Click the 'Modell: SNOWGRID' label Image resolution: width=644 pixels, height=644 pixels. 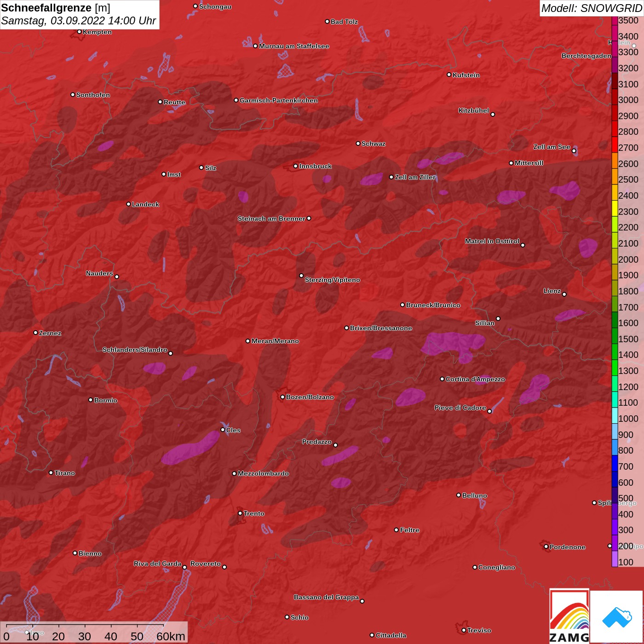pos(592,8)
